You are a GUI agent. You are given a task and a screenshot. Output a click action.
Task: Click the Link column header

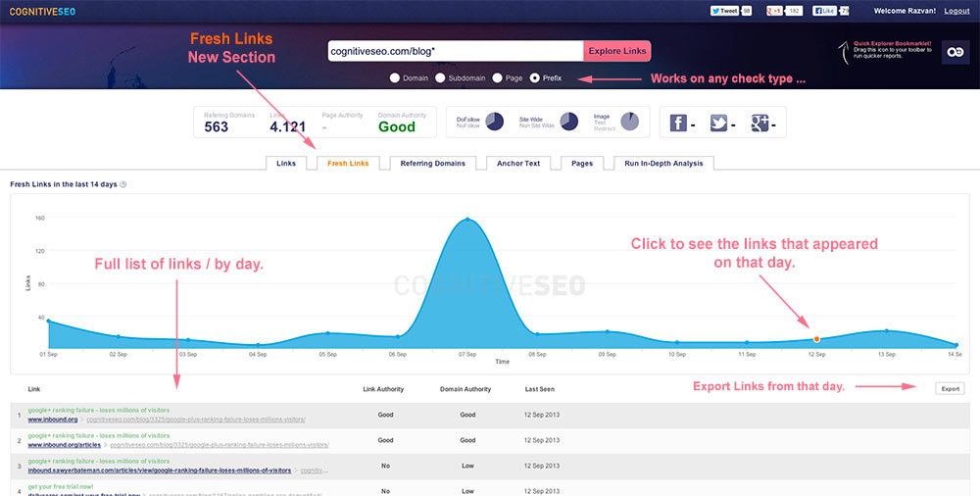(x=33, y=389)
